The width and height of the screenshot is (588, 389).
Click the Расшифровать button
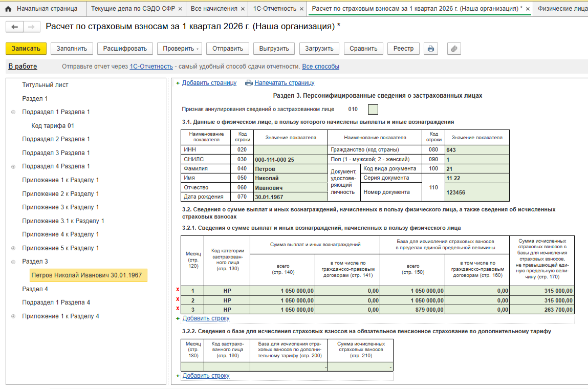click(125, 49)
